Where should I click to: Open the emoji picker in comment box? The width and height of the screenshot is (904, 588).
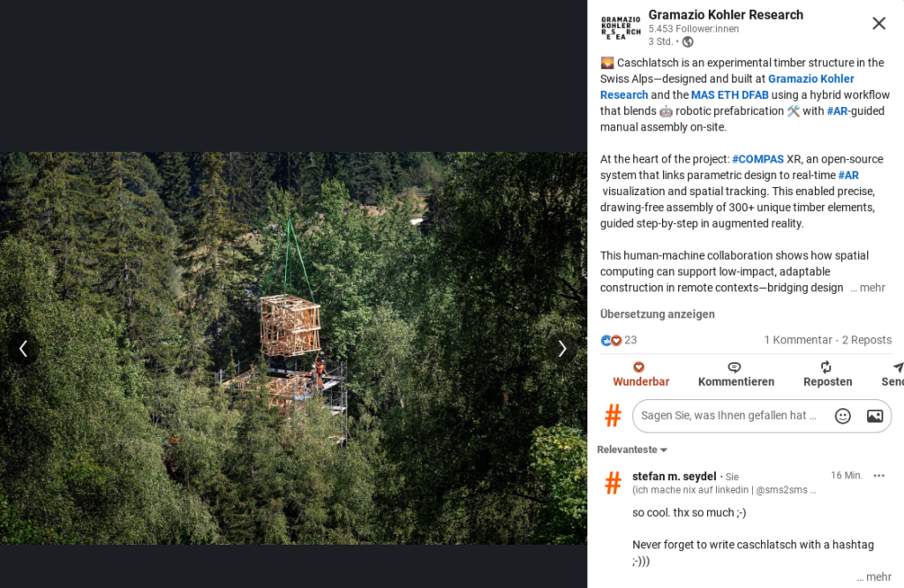[x=842, y=416]
